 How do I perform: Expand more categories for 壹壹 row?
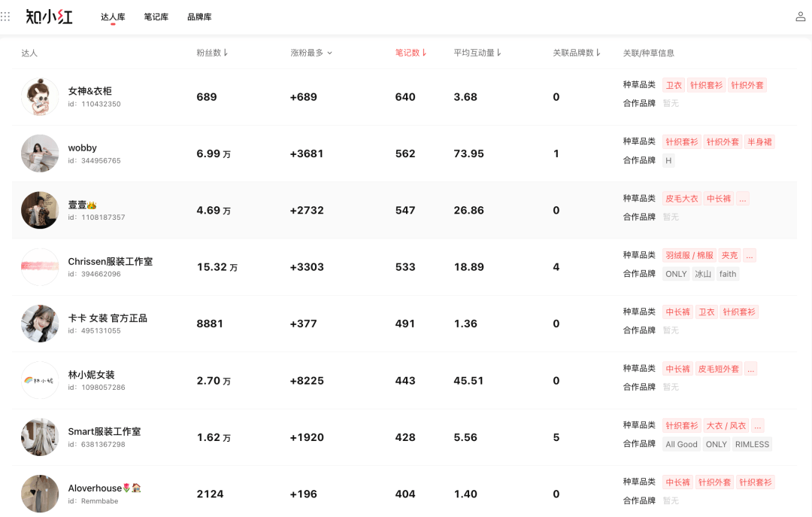tap(743, 199)
